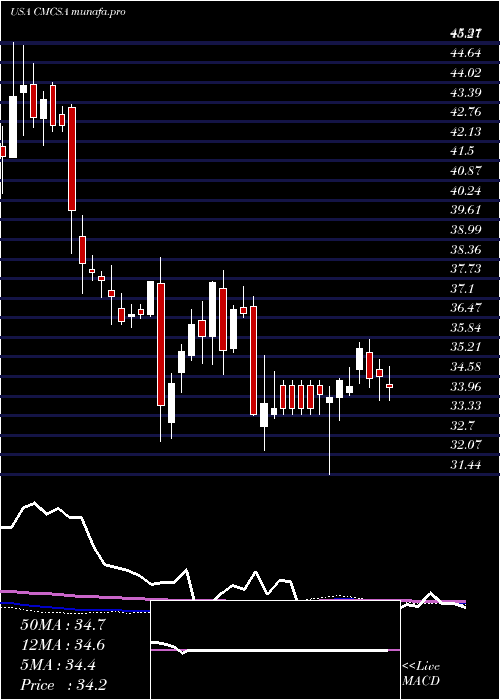Click the 40.87 price axis label
Image resolution: width=500 pixels, height=700 pixels.
(466, 171)
